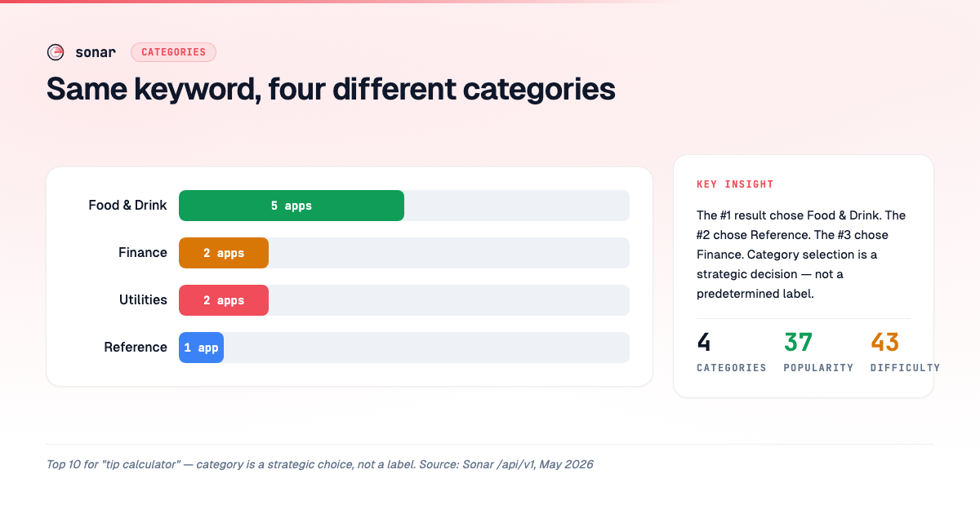The height and width of the screenshot is (514, 980).
Task: Click the green Food & Drink bar
Action: coord(292,206)
